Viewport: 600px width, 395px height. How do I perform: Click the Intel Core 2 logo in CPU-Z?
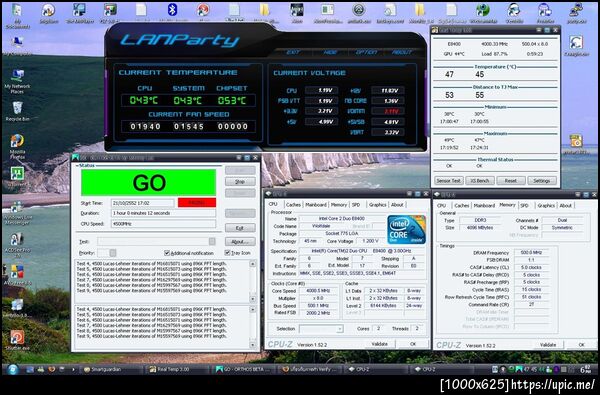406,229
